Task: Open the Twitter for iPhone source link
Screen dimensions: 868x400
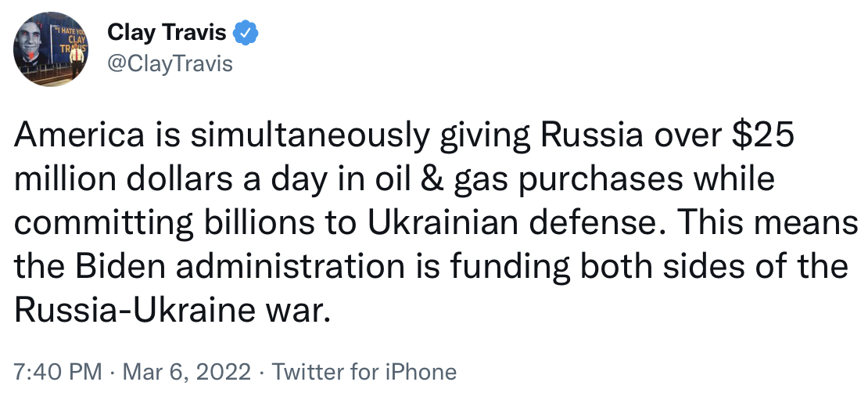Action: pos(364,372)
